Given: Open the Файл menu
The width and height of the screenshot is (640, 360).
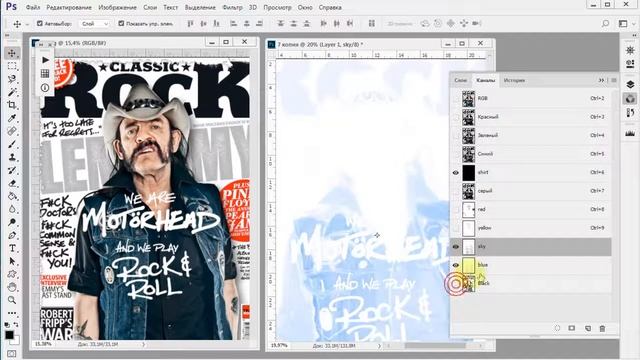Looking at the screenshot, I should point(33,7).
